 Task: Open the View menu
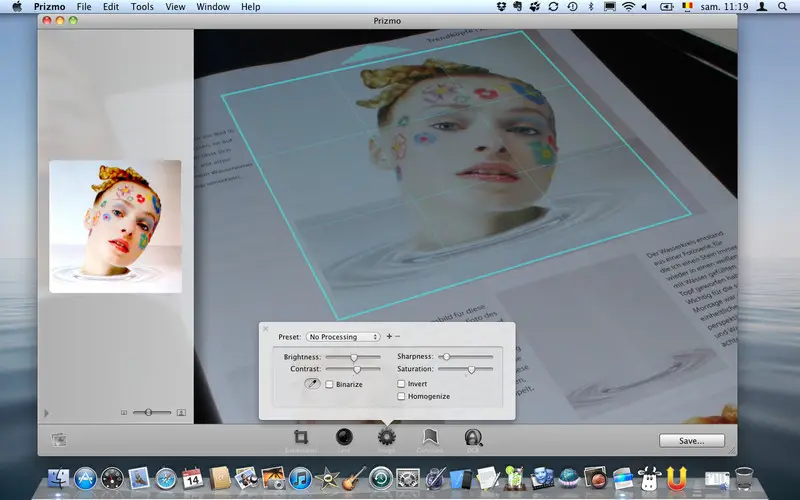(176, 7)
